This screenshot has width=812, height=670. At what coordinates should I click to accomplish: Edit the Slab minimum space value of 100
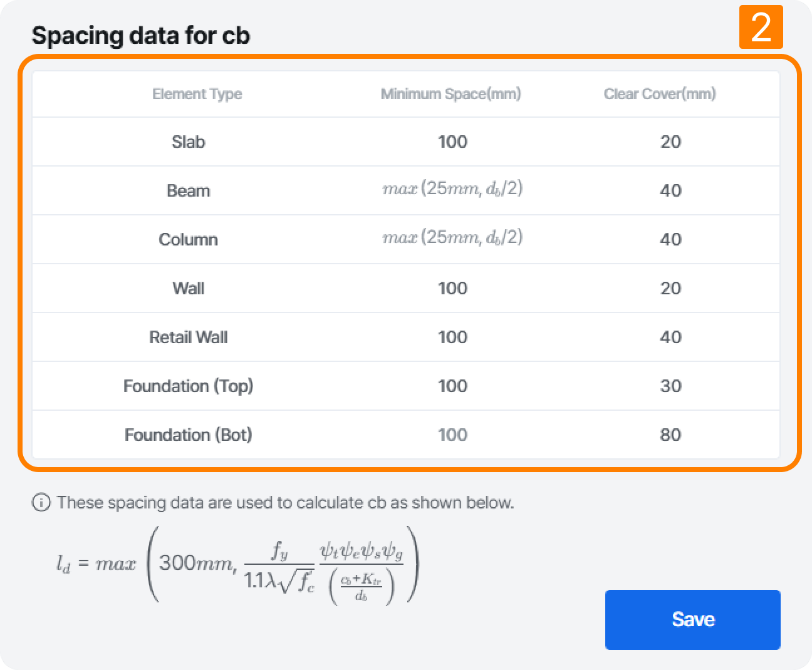[452, 142]
